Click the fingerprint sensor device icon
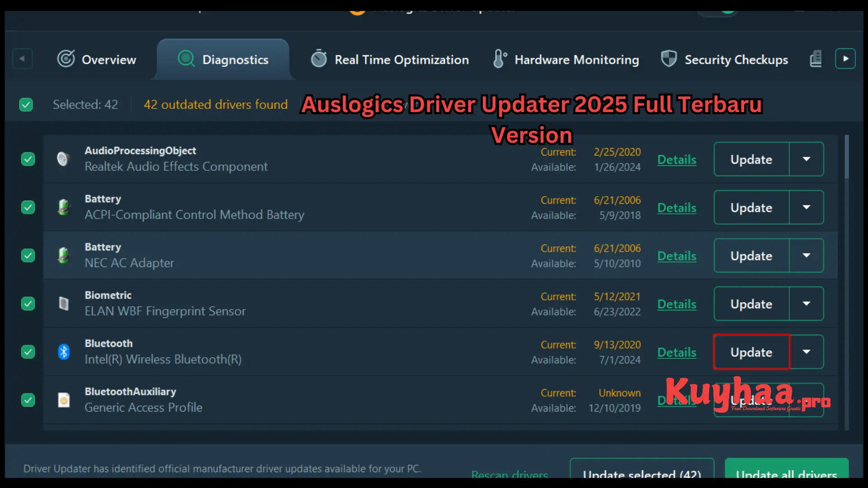This screenshot has width=868, height=488. pyautogui.click(x=64, y=304)
